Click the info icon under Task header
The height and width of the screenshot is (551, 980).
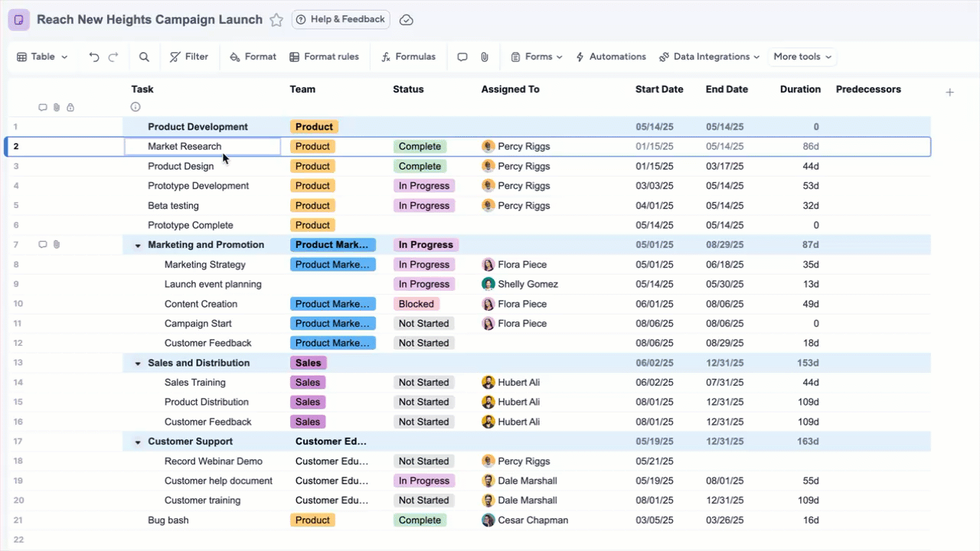pyautogui.click(x=136, y=107)
